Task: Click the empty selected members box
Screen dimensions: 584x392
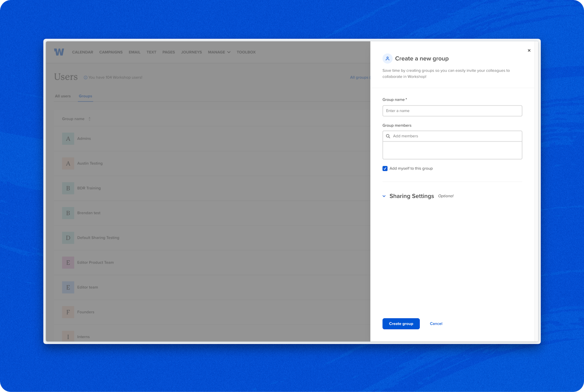Action: (x=452, y=150)
